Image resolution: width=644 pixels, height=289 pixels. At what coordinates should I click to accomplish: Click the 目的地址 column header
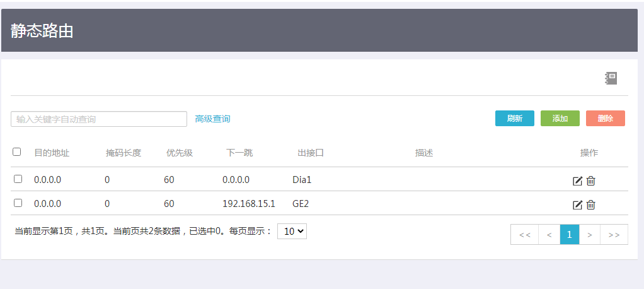52,153
